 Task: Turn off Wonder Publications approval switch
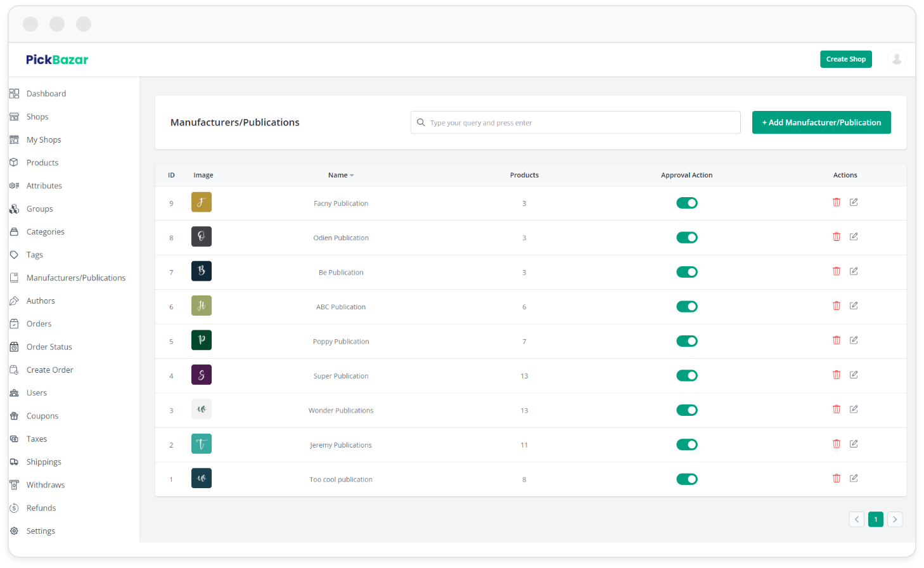(x=686, y=410)
